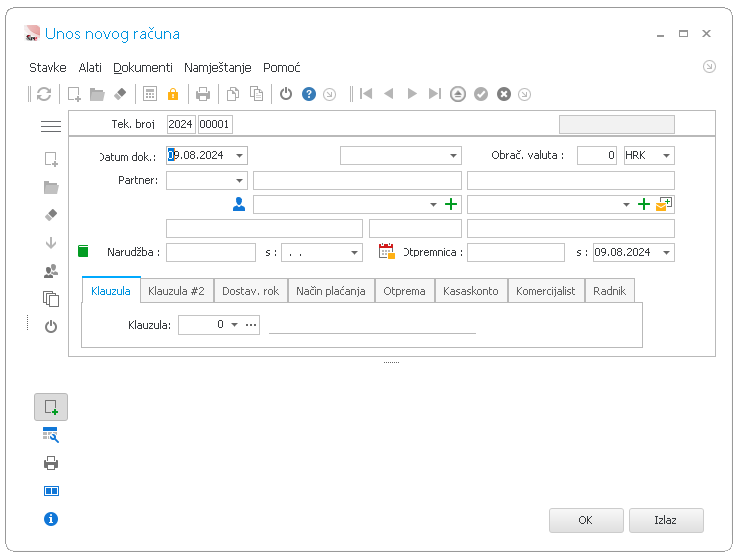
Task: Click the printer icon in the top toolbar
Action: pos(203,94)
